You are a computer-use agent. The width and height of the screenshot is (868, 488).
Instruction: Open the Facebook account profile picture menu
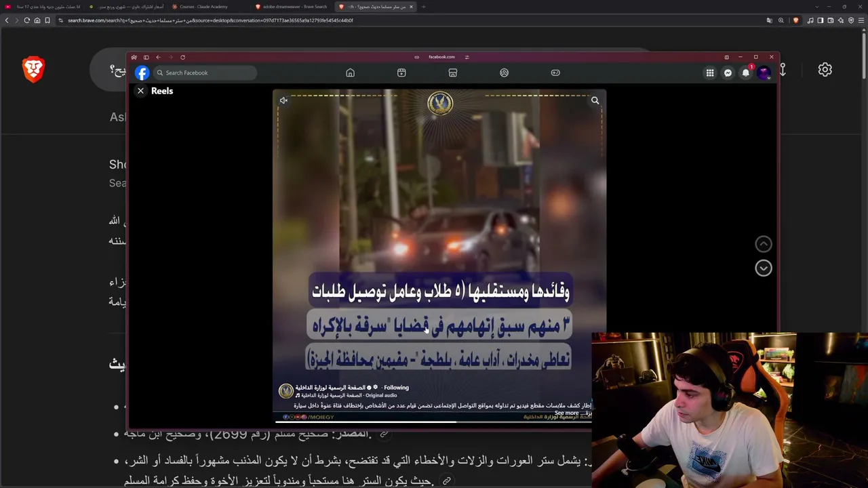(764, 73)
